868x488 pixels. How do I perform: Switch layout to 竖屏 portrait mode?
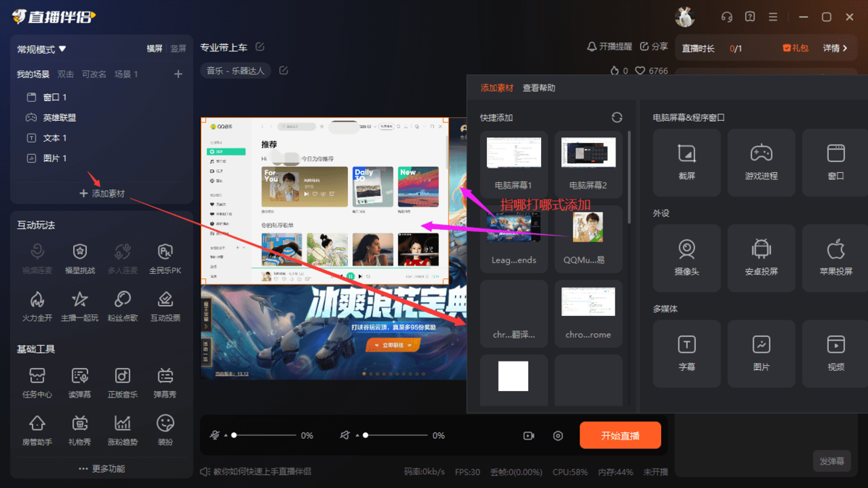point(177,49)
